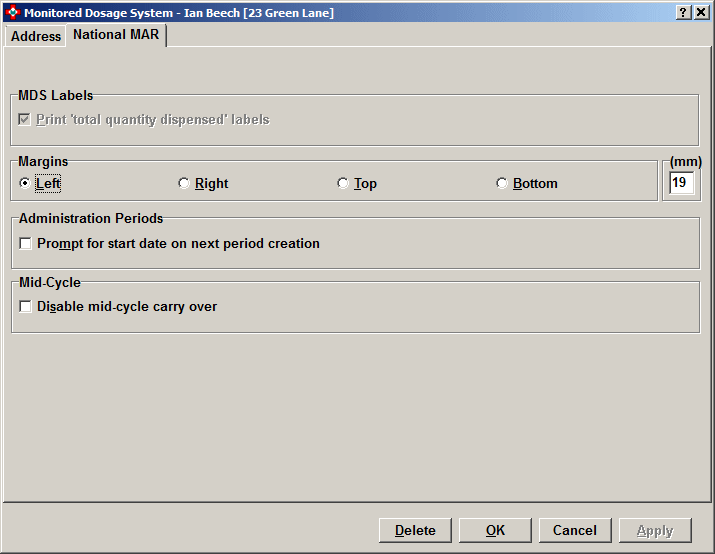Click the Administration Periods group heading
715x554 pixels.
pyautogui.click(x=91, y=218)
